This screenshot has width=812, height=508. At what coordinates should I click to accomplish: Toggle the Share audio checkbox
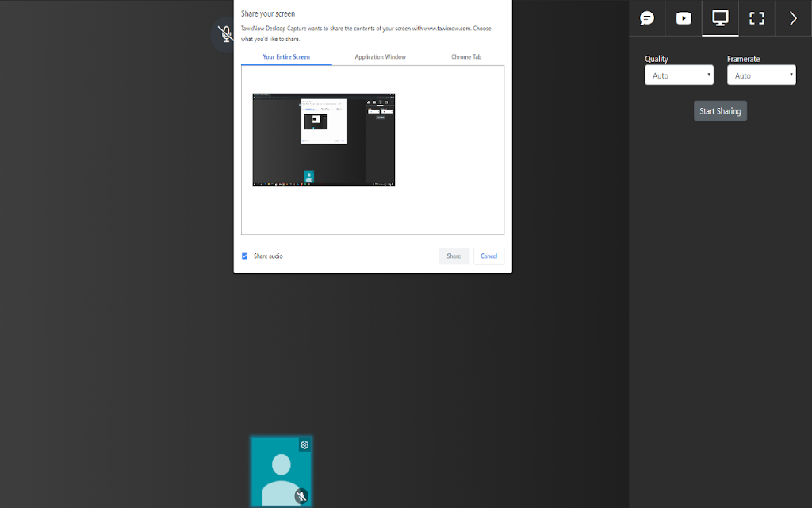(x=245, y=256)
